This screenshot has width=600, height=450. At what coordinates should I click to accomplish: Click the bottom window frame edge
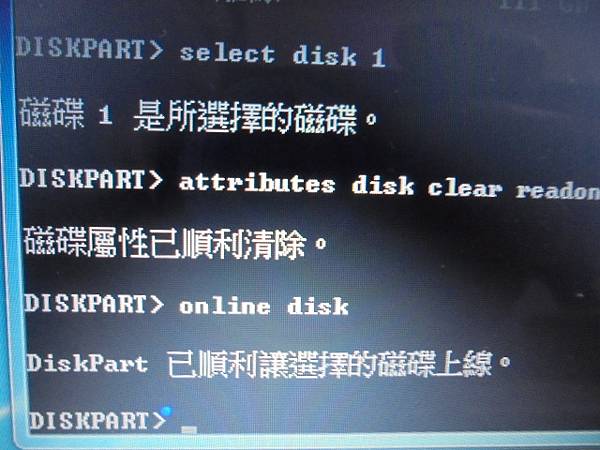tap(306, 441)
